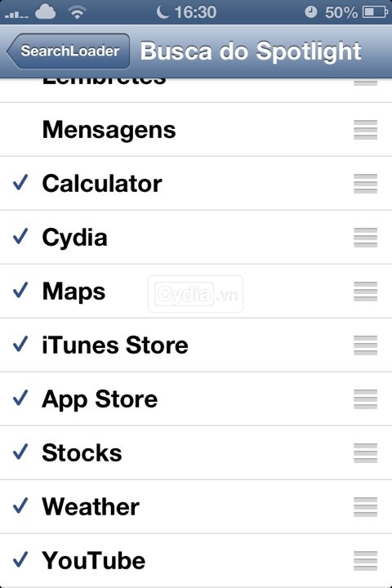392x588 pixels.
Task: Tap the reorder handle beside Mensagens
Action: [x=365, y=130]
